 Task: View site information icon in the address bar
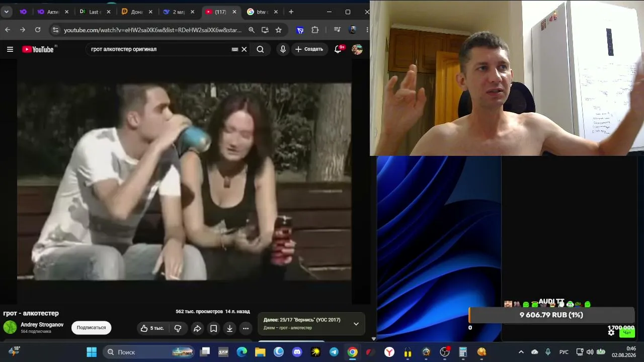tap(55, 30)
